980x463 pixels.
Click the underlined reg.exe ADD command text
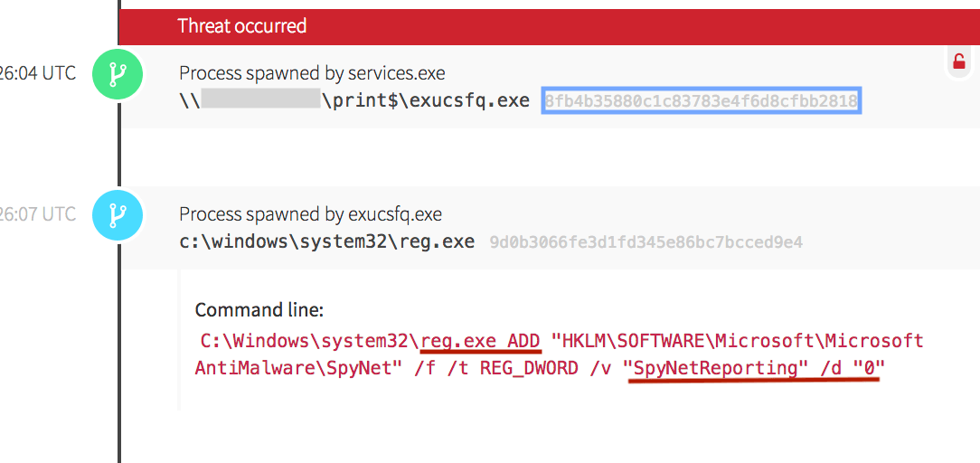481,341
